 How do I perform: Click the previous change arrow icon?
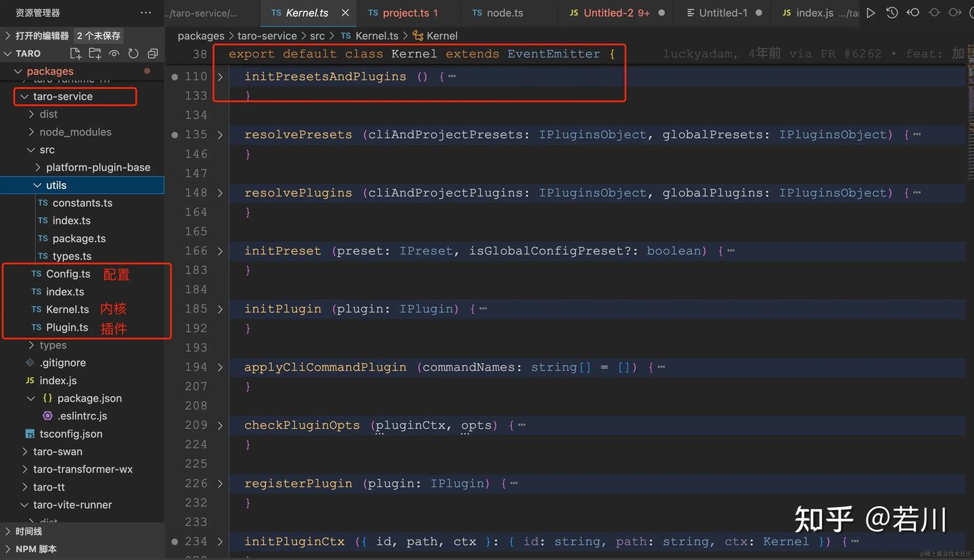pyautogui.click(x=913, y=13)
